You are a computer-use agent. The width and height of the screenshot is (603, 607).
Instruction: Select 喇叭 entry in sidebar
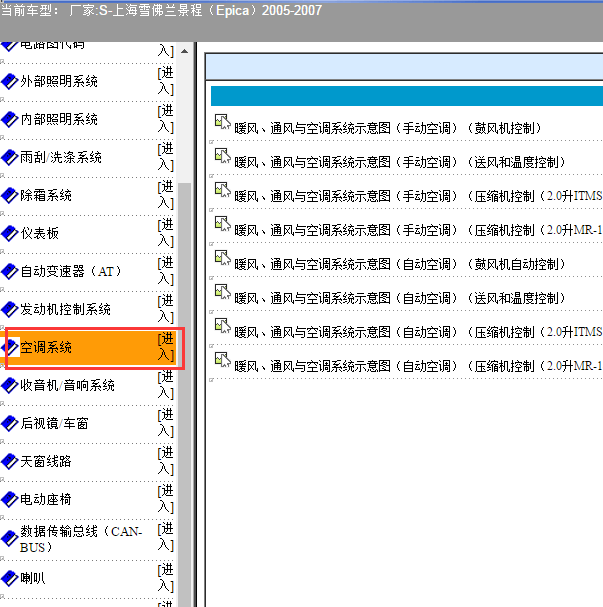point(33,578)
